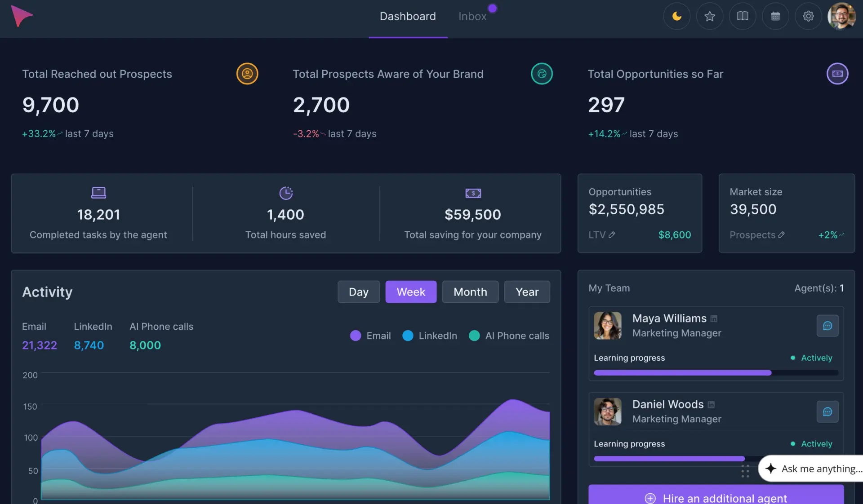Click the Ask me anything field
Viewport: 863px width, 504px height.
tap(811, 469)
